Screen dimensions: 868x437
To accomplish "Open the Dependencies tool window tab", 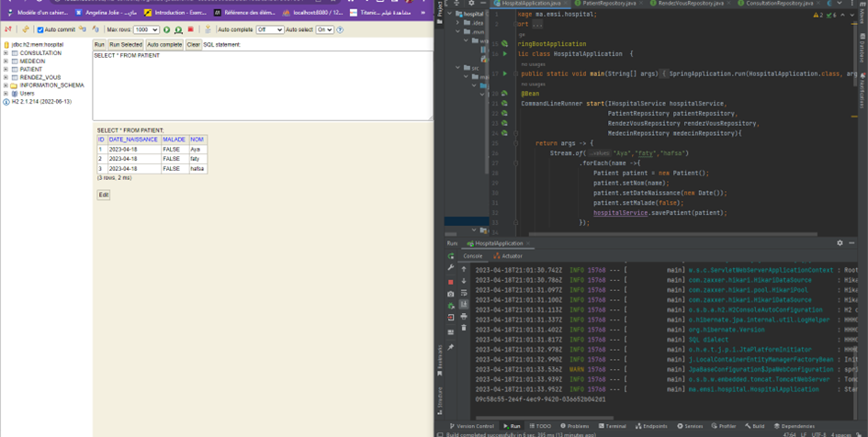I will click(x=795, y=426).
